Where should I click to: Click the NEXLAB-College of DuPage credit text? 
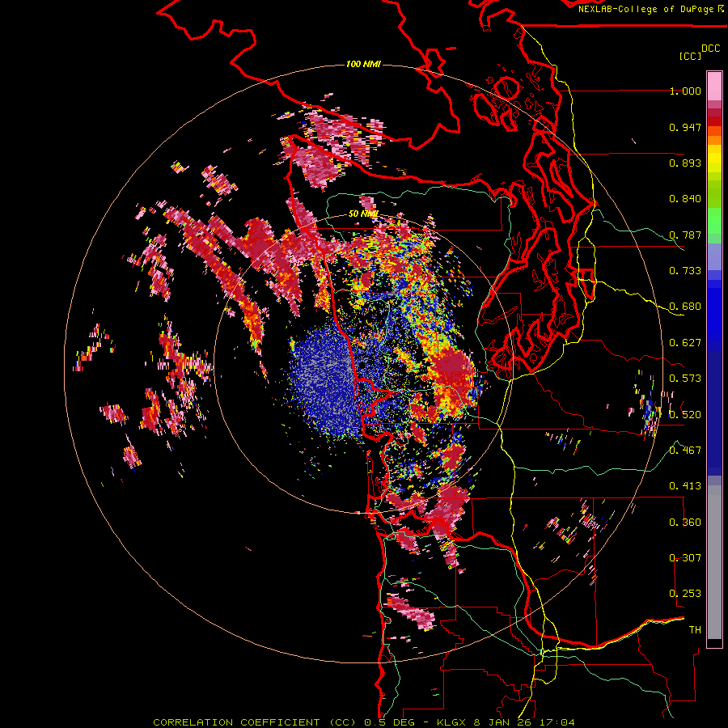click(x=650, y=9)
